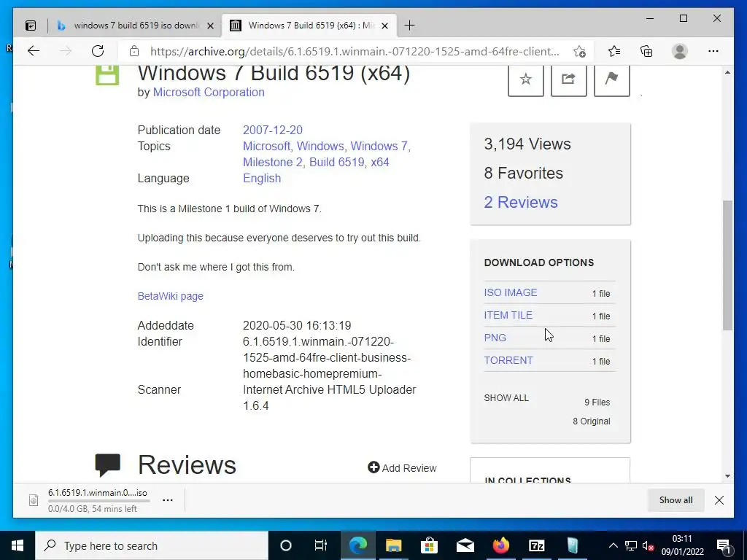Open the Build 6519 topic link
This screenshot has height=560, width=747.
pyautogui.click(x=337, y=163)
